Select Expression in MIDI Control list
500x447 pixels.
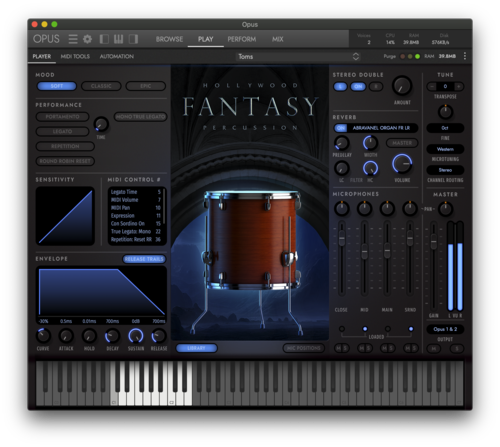coord(136,216)
